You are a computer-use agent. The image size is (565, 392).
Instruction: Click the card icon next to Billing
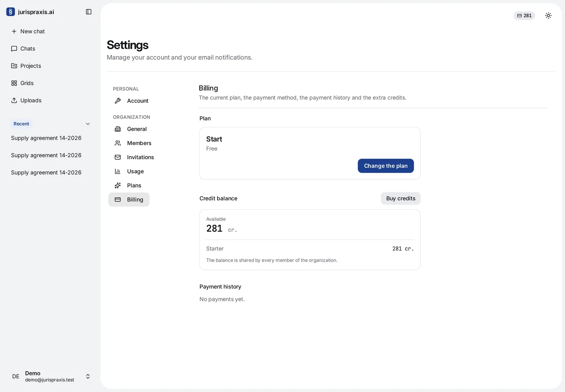(x=118, y=200)
